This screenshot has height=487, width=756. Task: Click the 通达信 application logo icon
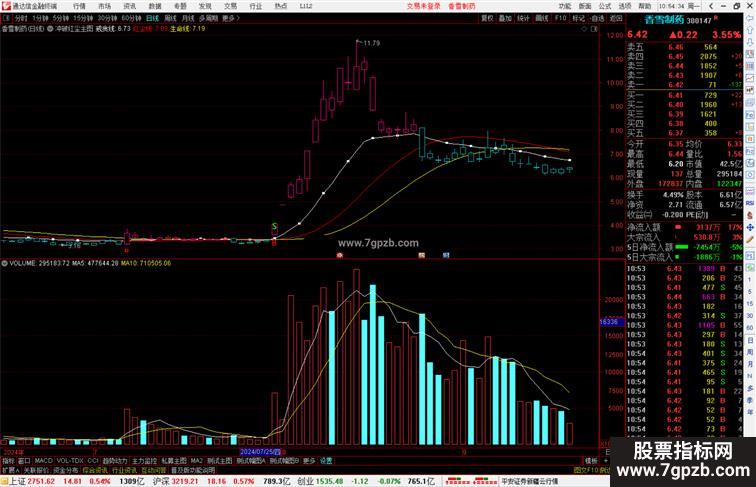point(6,6)
